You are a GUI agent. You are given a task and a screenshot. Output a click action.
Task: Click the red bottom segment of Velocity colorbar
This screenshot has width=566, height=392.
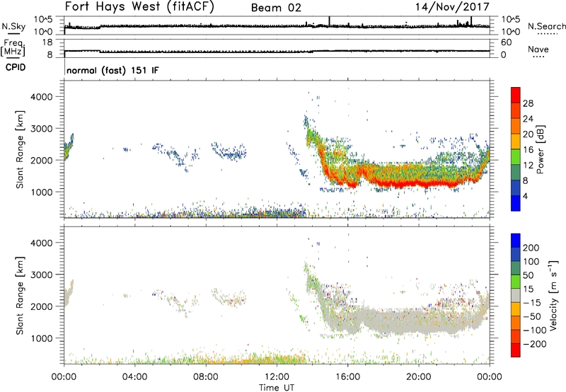(516, 350)
